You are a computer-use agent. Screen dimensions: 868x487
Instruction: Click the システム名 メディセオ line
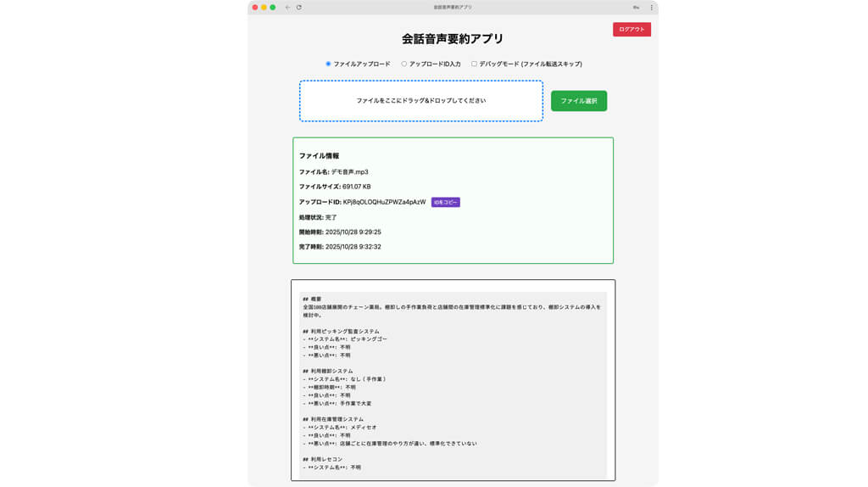[x=340, y=428]
